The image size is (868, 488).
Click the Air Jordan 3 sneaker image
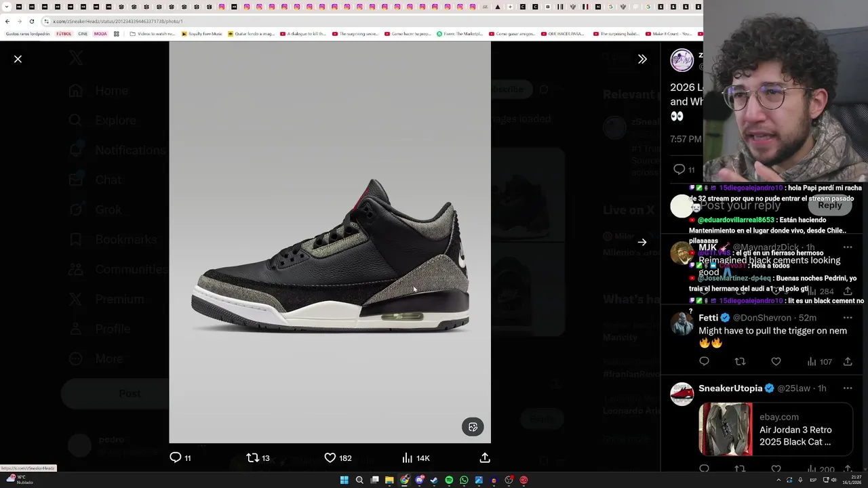pyautogui.click(x=330, y=256)
